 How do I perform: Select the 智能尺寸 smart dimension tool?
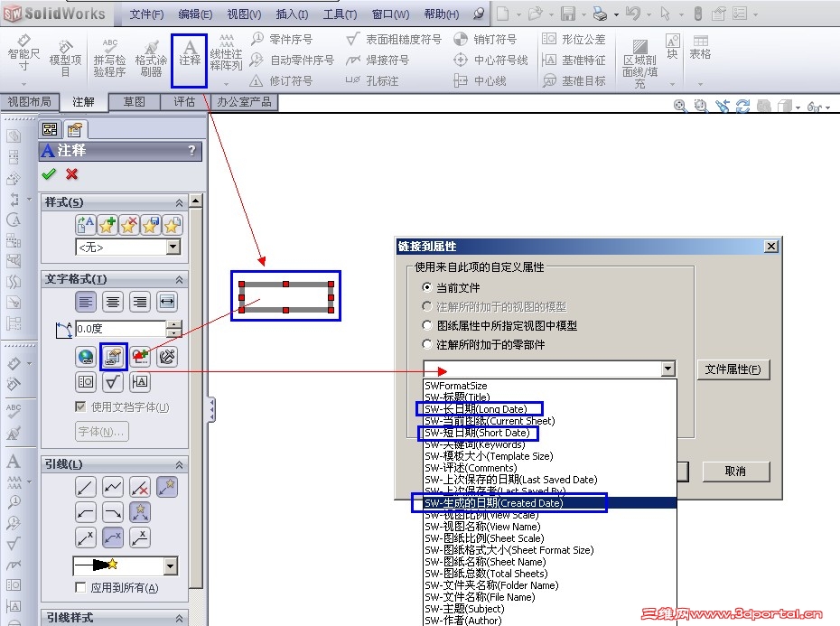click(23, 53)
